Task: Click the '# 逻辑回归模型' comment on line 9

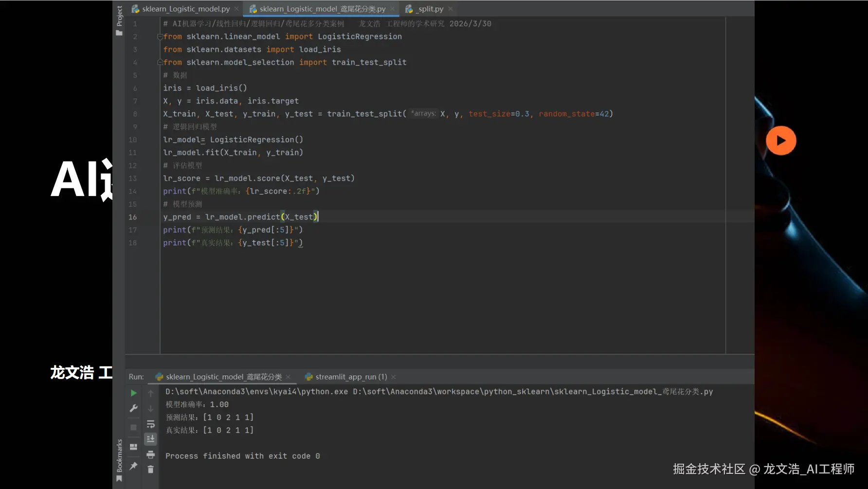Action: [x=190, y=127]
